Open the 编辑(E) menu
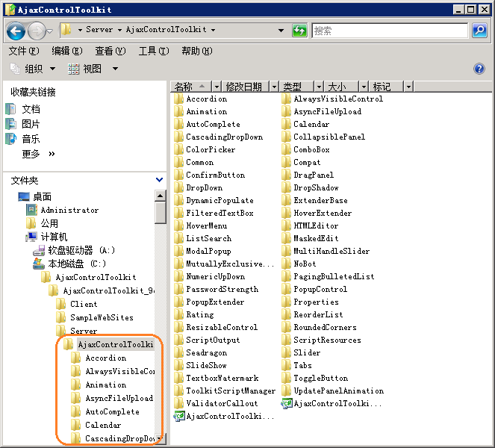Viewport: 495px width, 448px height. (67, 51)
